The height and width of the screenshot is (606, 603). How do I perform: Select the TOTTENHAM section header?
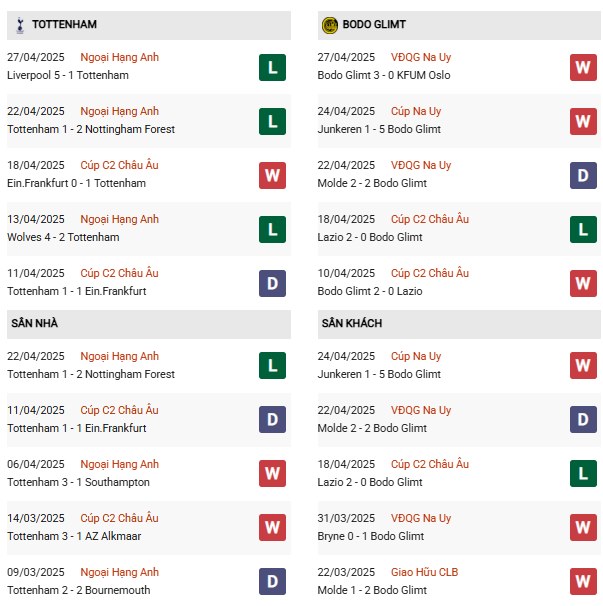(x=64, y=24)
